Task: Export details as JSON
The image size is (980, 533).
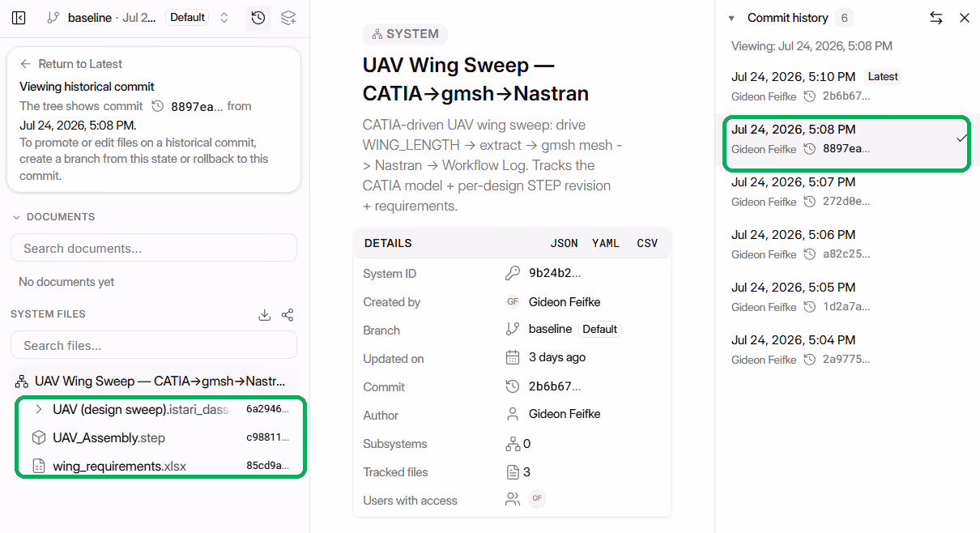Action: [x=565, y=243]
